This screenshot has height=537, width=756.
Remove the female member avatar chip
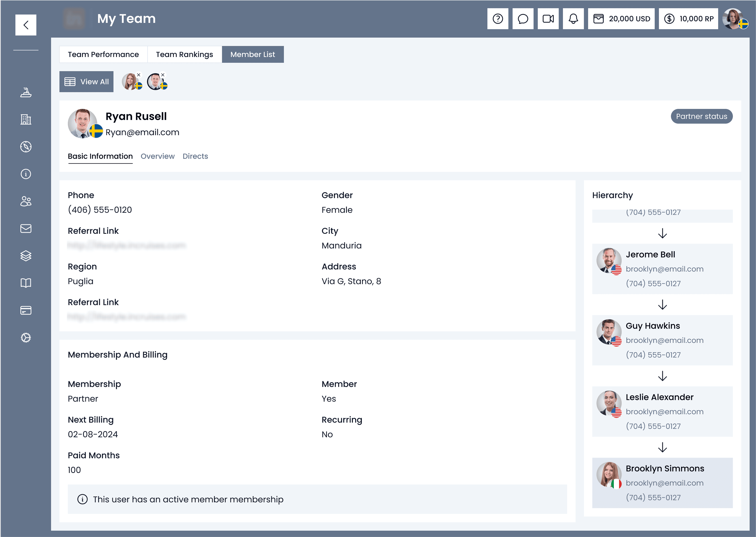point(139,75)
